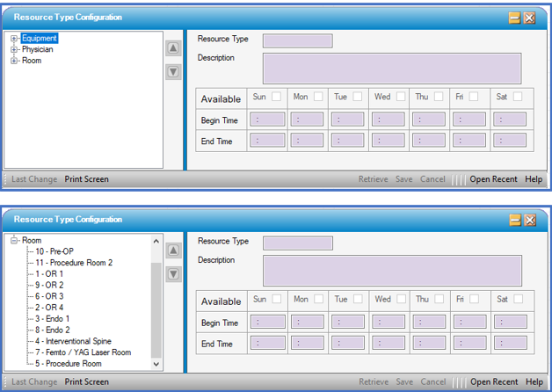Collapse the expanded Room node above 10 - Pre-OP
Screen dimensions: 552x392
pyautogui.click(x=14, y=241)
